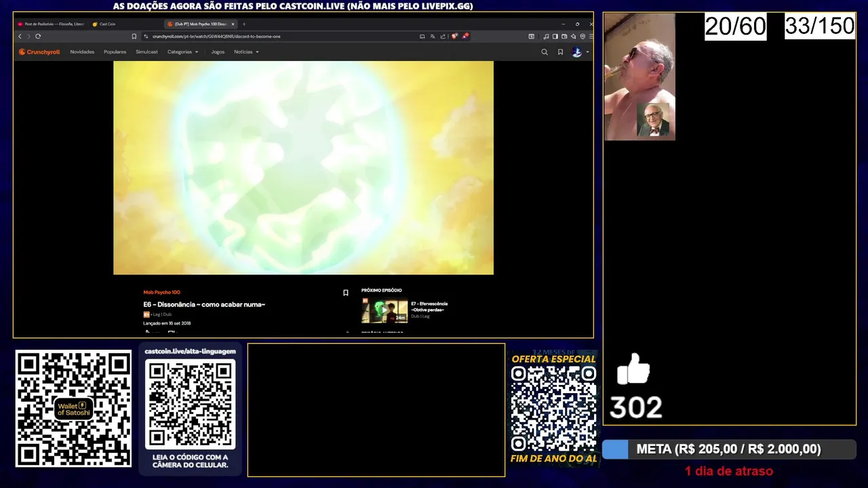Open the Crunchyroll search icon
The image size is (868, 488).
click(x=544, y=52)
